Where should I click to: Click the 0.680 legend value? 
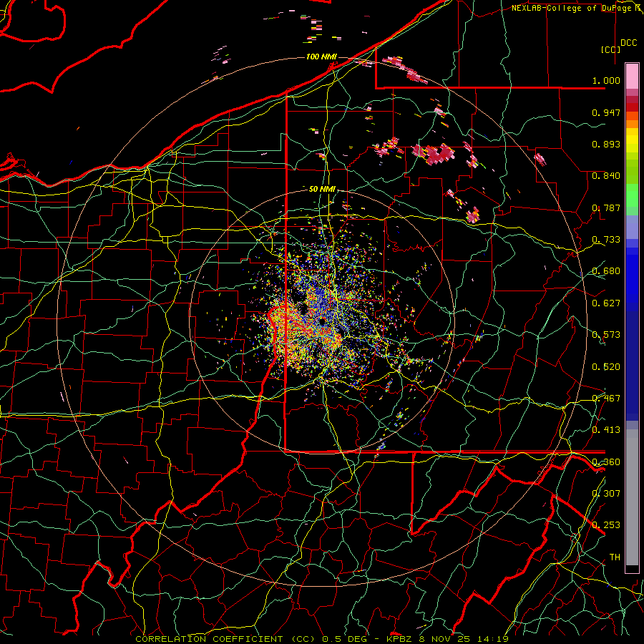(x=606, y=271)
